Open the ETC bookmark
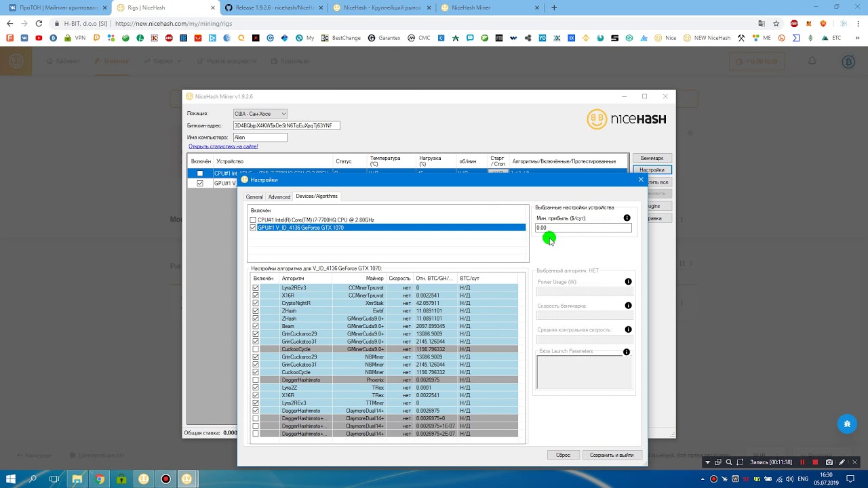868x488 pixels. [831, 38]
